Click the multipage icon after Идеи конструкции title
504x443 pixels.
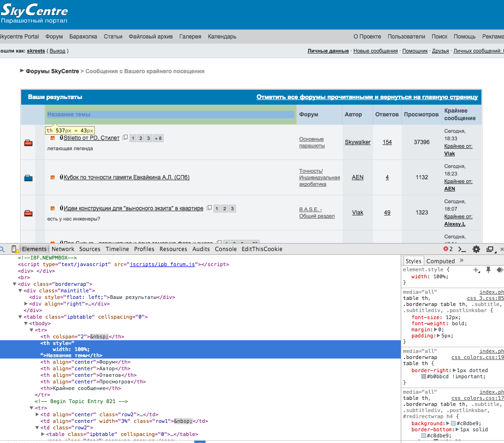pos(209,208)
